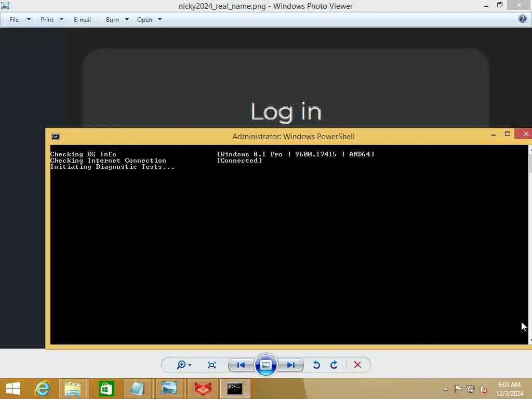This screenshot has width=532, height=399.
Task: Launch Internet Explorer from taskbar
Action: (42, 389)
